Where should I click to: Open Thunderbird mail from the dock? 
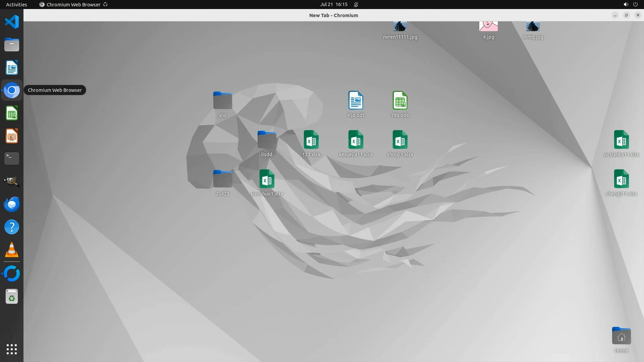pos(12,204)
